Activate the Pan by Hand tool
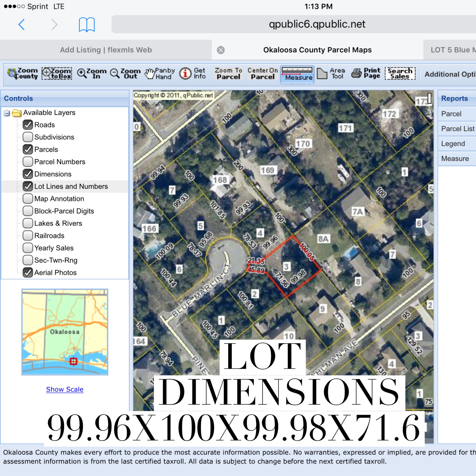The width and height of the screenshot is (476, 476). (x=160, y=73)
